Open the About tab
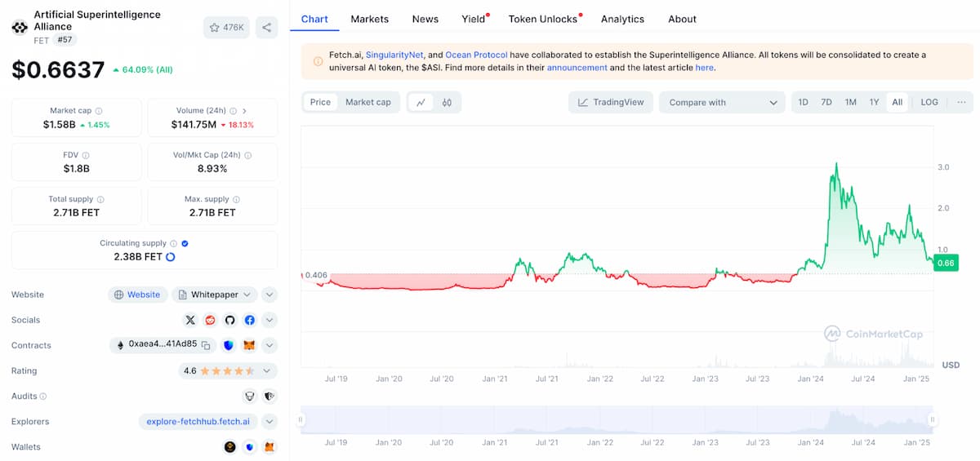980x461 pixels. click(x=682, y=19)
